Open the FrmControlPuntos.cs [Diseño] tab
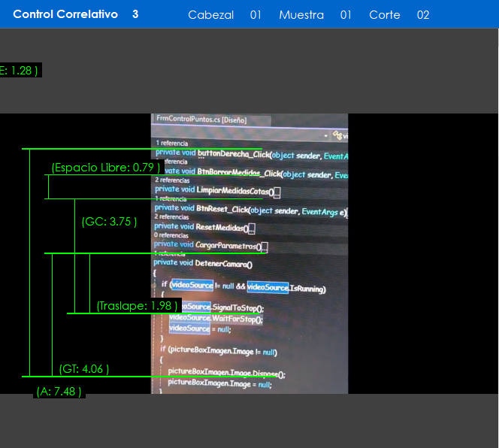 (x=201, y=120)
